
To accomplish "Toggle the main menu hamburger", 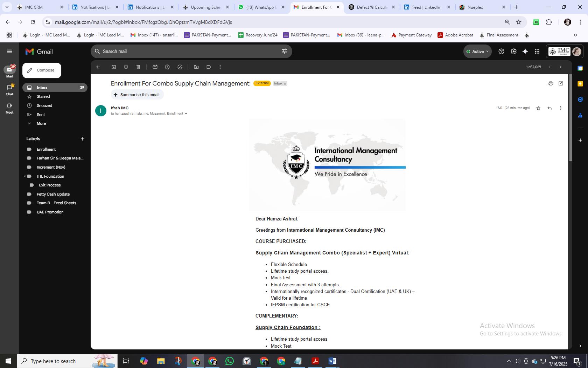I will point(9,52).
